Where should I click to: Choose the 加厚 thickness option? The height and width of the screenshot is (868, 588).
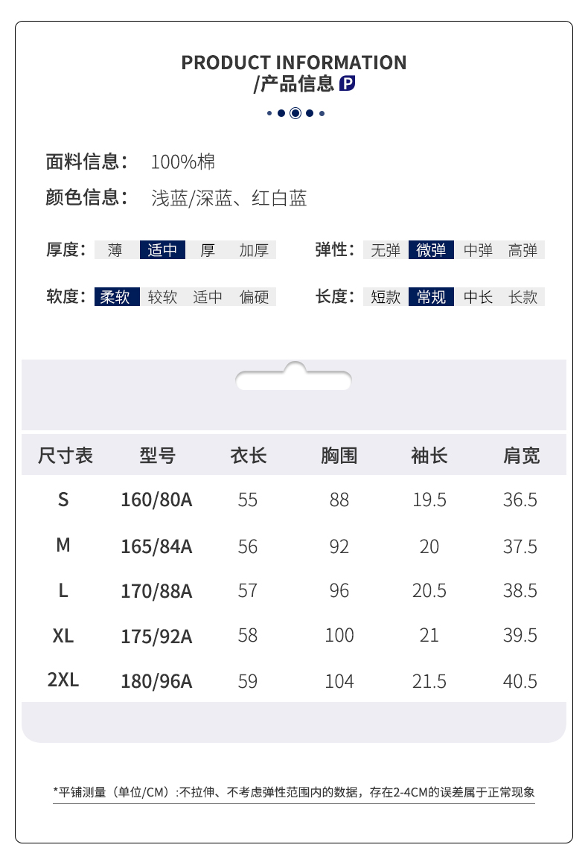pyautogui.click(x=254, y=250)
